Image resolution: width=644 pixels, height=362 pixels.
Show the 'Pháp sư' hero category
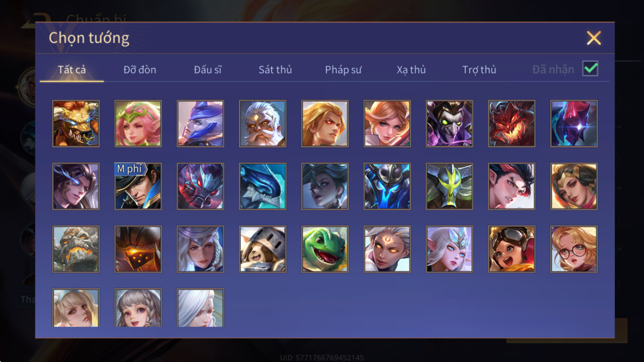pyautogui.click(x=343, y=70)
